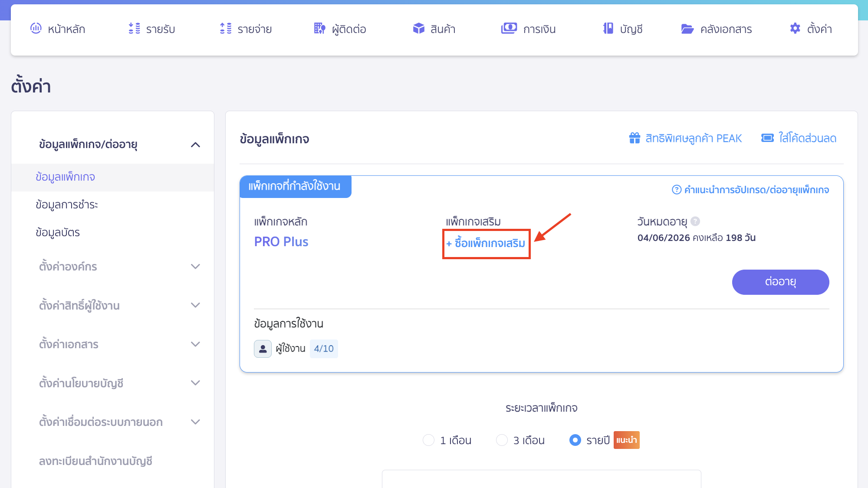Click the gift icon beside สิทธิพิเศษลูกค้า PEAK
The height and width of the screenshot is (488, 868).
tap(634, 138)
